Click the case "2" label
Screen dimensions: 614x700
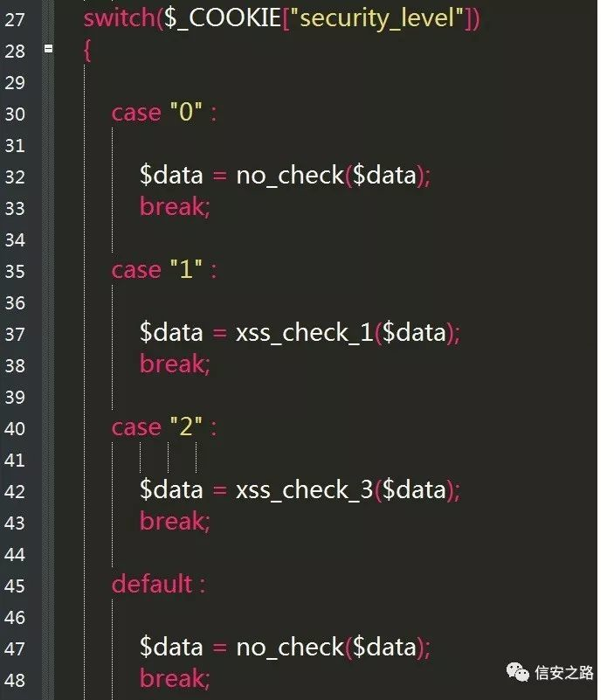[164, 427]
